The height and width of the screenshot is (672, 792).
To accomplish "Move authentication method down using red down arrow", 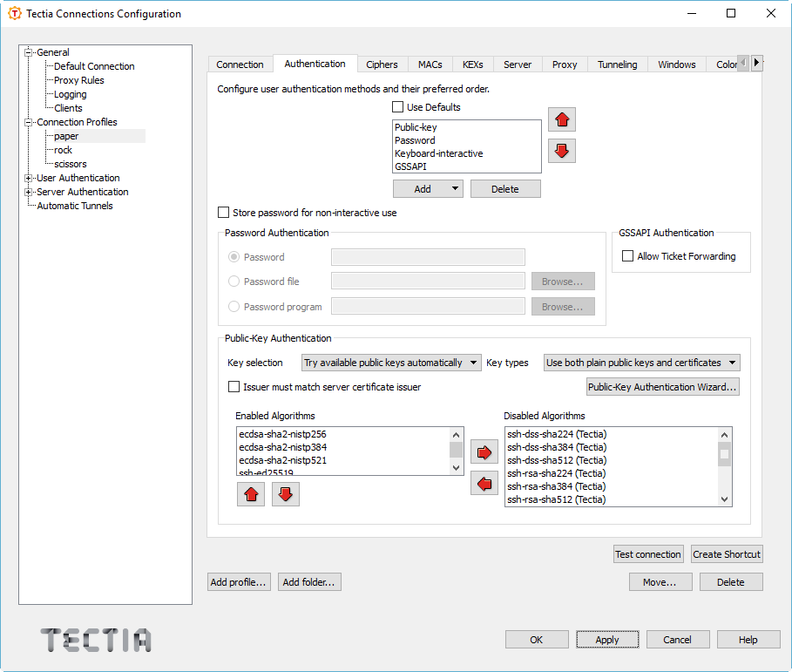I will [561, 150].
